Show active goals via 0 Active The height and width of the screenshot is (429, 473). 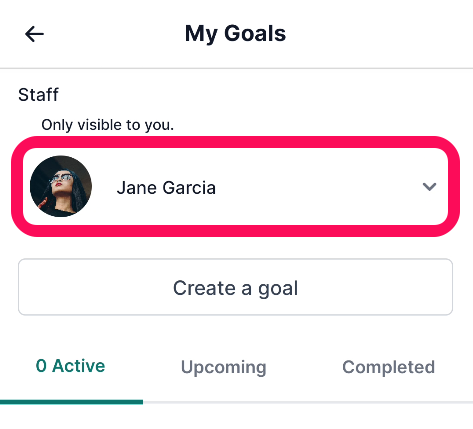pos(71,366)
